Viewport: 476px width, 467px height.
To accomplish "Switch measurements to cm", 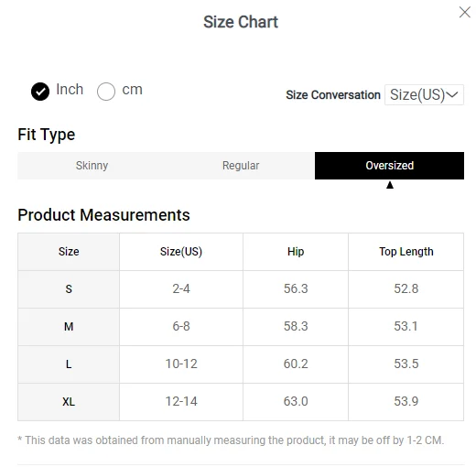I will [x=106, y=92].
